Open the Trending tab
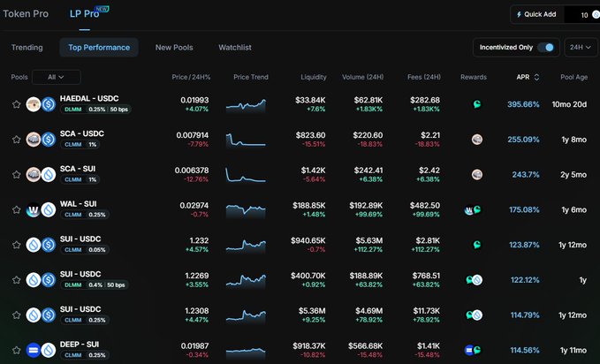Image resolution: width=600 pixels, height=364 pixels. point(27,48)
